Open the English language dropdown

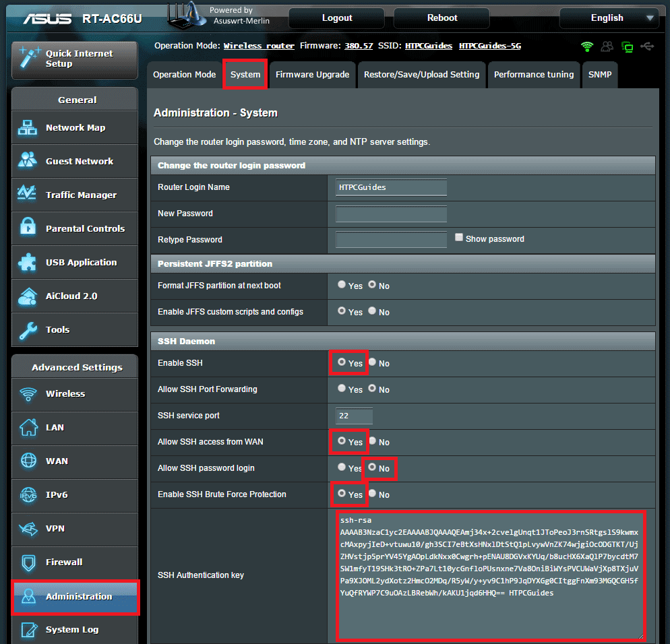tap(609, 18)
